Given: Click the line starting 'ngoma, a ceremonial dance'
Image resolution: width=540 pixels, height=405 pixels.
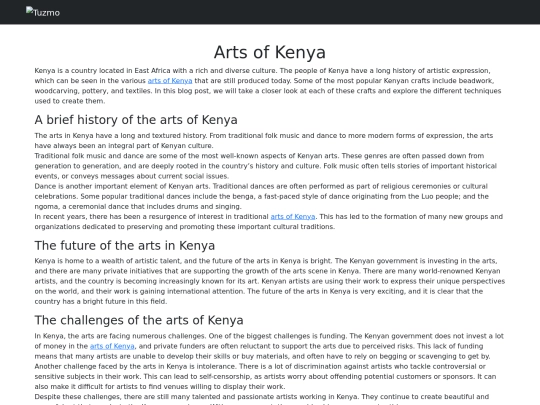Looking at the screenshot, I should (138, 207).
